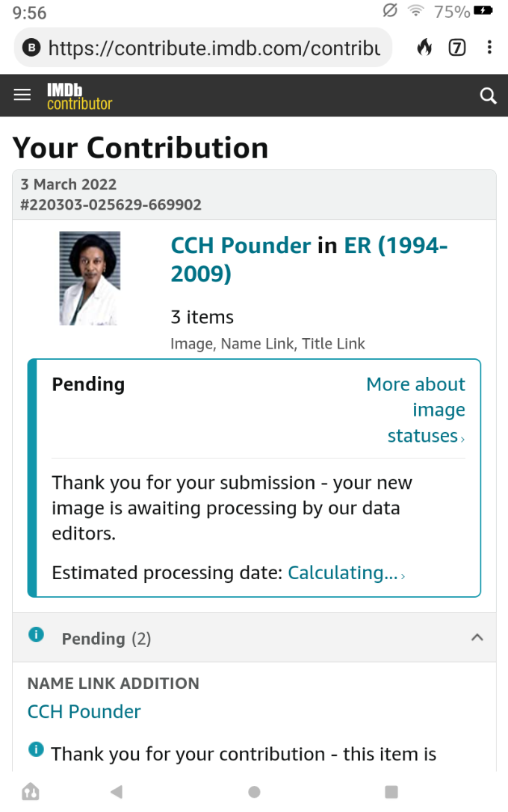Tap the Brave shields flame icon
Screen dimensions: 508x812
(424, 49)
